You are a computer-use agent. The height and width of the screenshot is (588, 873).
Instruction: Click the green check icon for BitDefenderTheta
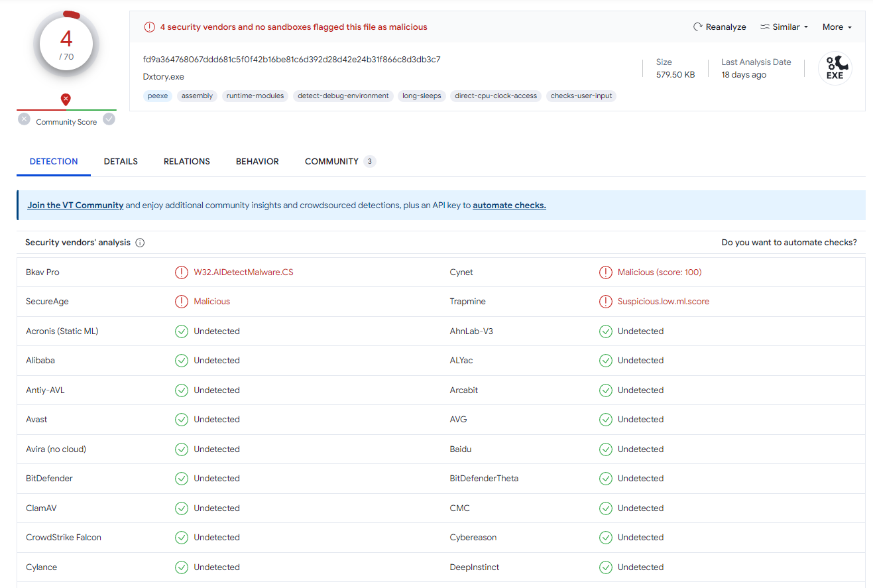click(605, 479)
